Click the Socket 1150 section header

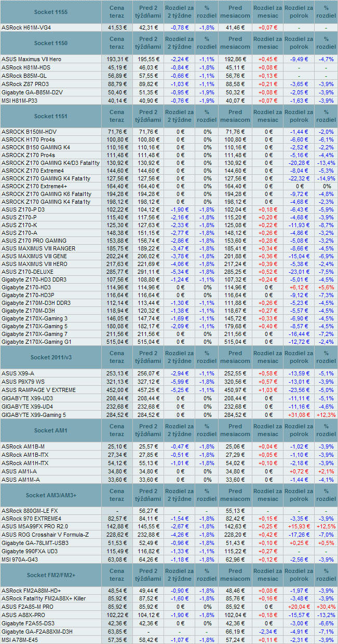[x=50, y=43]
